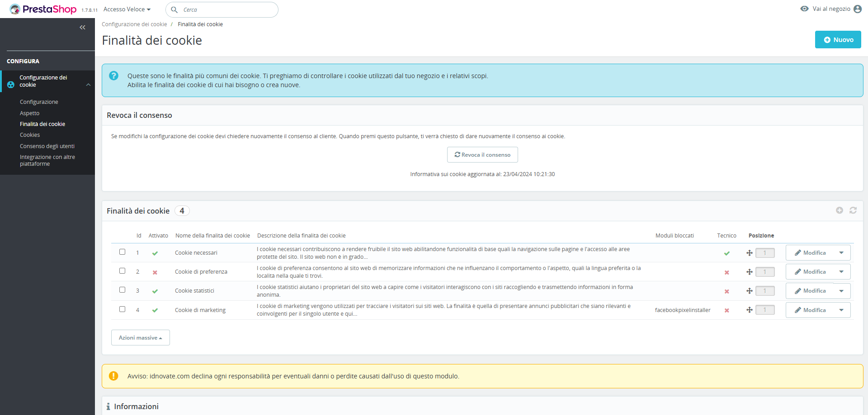The height and width of the screenshot is (415, 868).
Task: Click the Vai al negozio link
Action: tap(831, 9)
